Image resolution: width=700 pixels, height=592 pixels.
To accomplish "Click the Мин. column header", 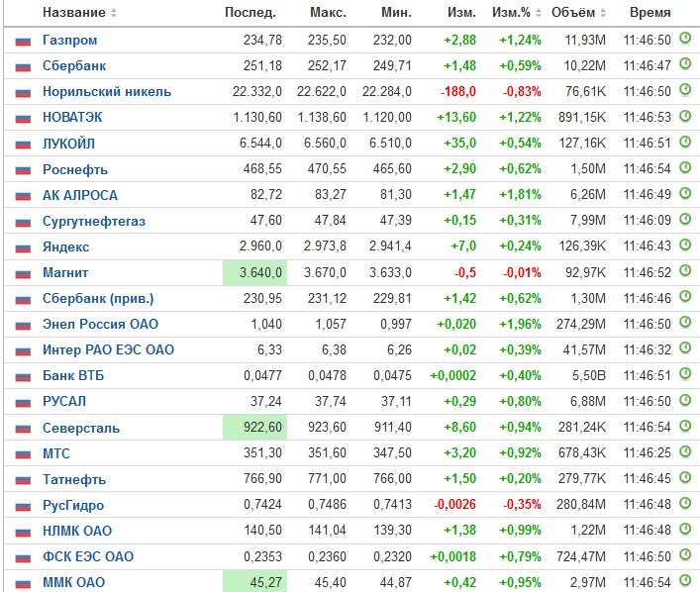I will pos(396,13).
